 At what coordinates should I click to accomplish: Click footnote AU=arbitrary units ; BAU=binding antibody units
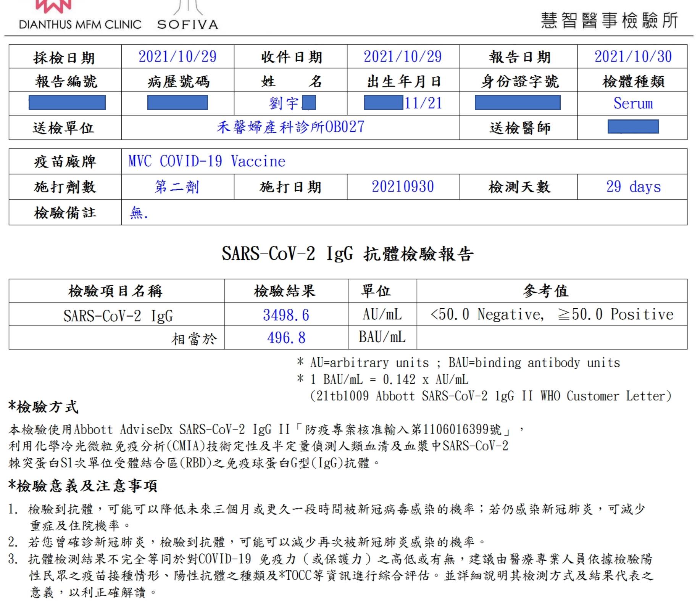458,363
